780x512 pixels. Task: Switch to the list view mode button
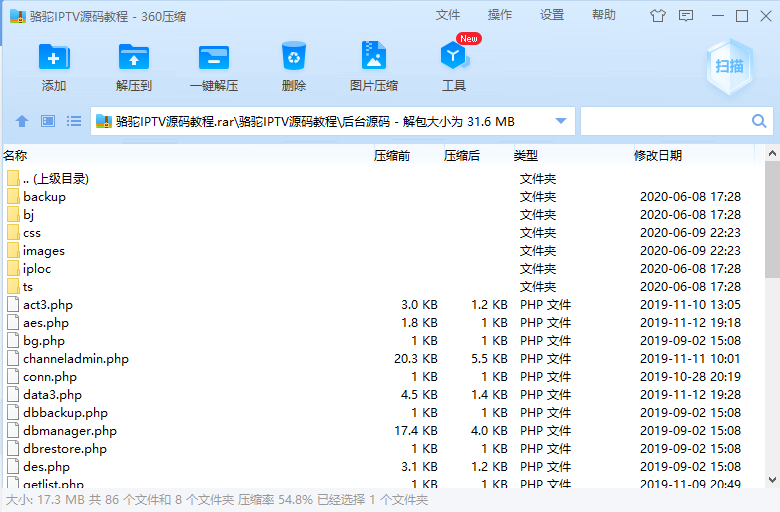coord(74,121)
